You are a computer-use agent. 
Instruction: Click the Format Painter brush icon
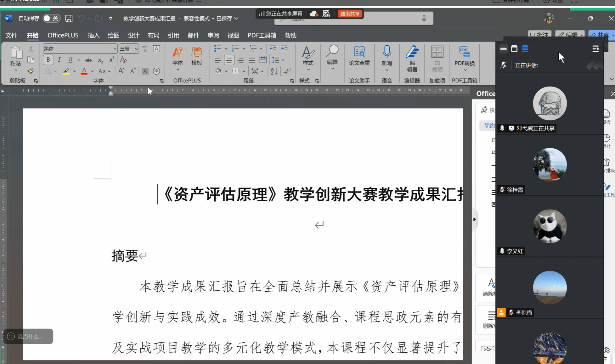[31, 71]
